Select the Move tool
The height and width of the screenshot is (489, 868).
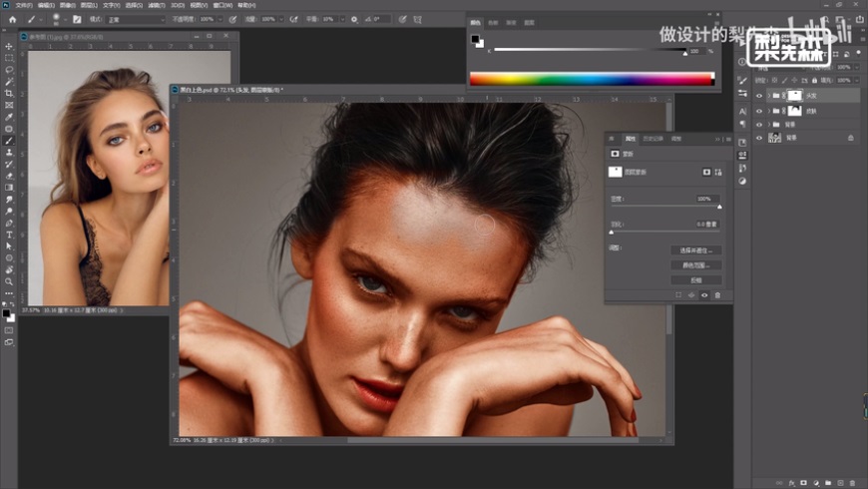pyautogui.click(x=9, y=47)
